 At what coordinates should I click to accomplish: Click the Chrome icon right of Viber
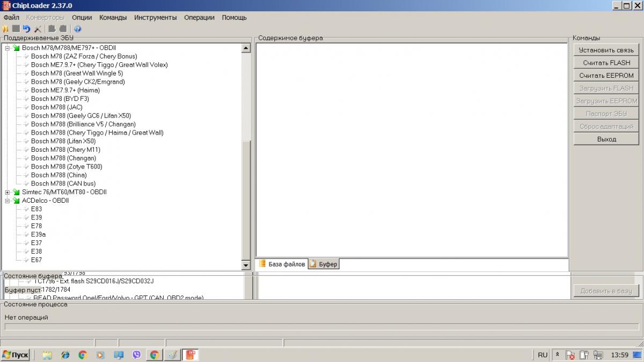[154, 355]
